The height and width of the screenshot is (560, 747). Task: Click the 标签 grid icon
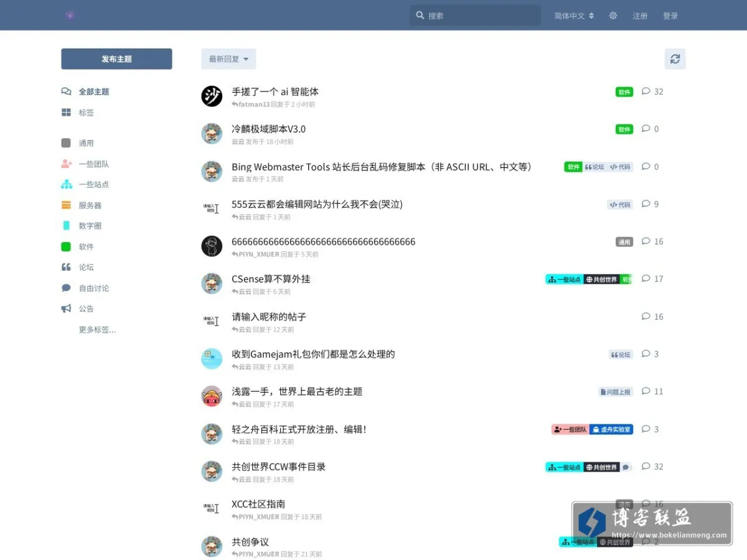(66, 113)
